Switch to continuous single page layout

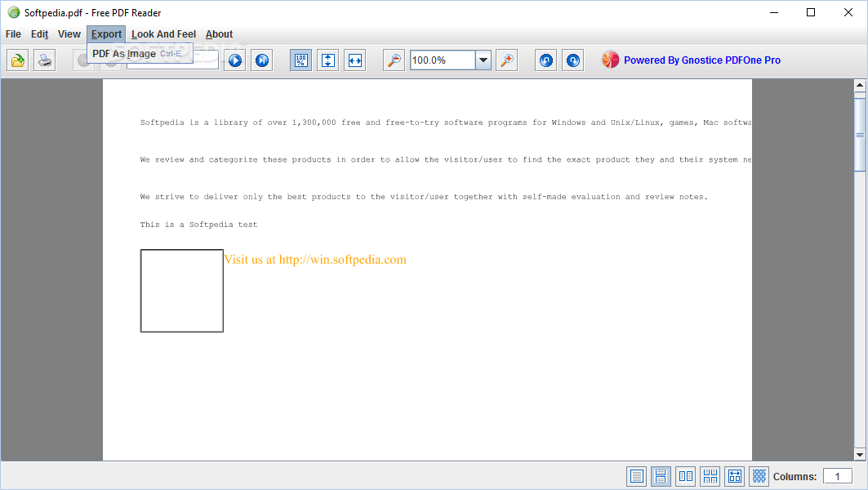[661, 476]
